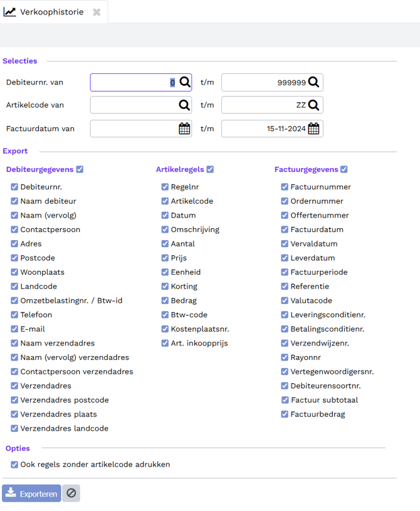Close the Verkoophistorie tab
Viewport: 420px width, 511px height.
click(97, 12)
